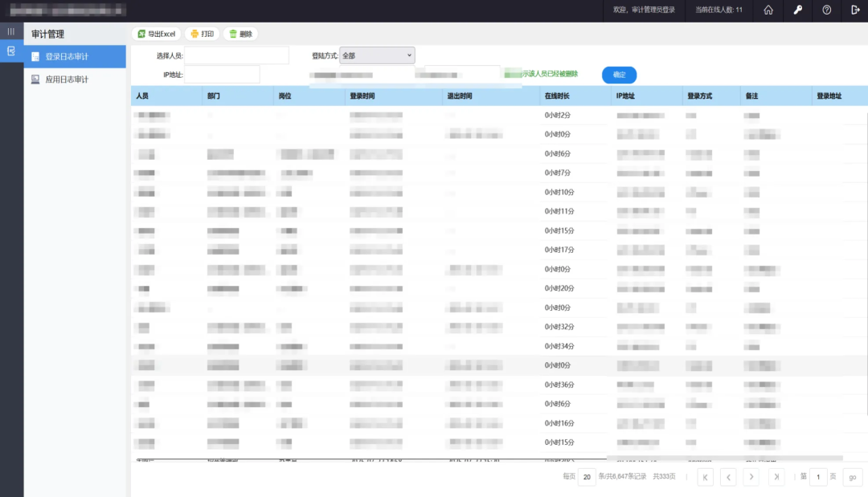The height and width of the screenshot is (497, 868).
Task: Open the help question mark icon
Action: [825, 11]
